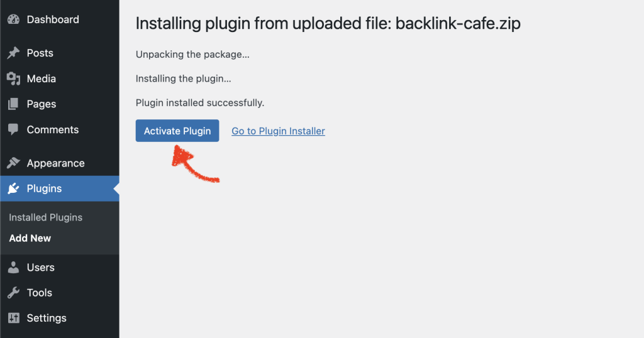The width and height of the screenshot is (644, 338).
Task: Follow the Go to Plugin Installer link
Action: (x=278, y=131)
